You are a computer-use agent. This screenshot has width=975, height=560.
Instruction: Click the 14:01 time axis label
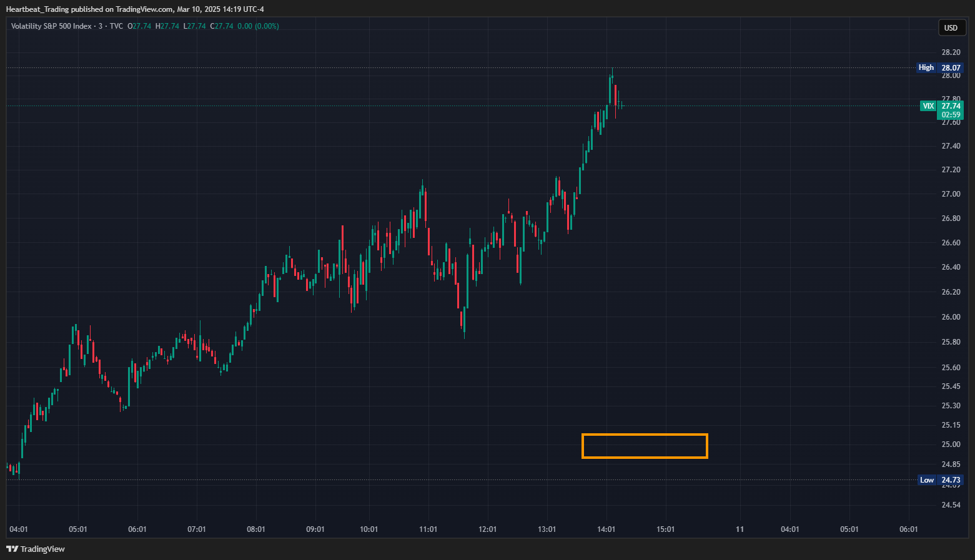coord(606,529)
